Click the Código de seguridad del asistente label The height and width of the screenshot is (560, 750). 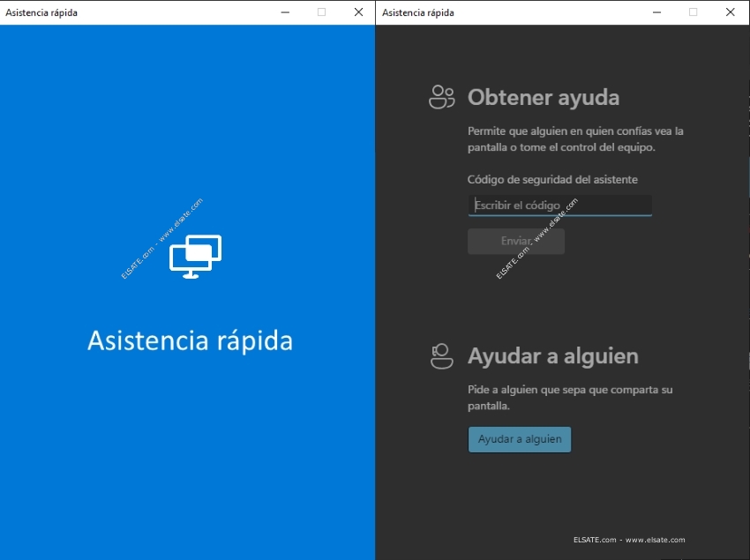tap(552, 180)
